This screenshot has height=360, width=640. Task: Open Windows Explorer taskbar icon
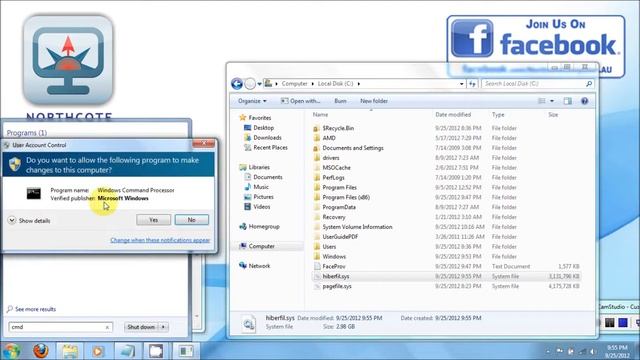coord(70,351)
